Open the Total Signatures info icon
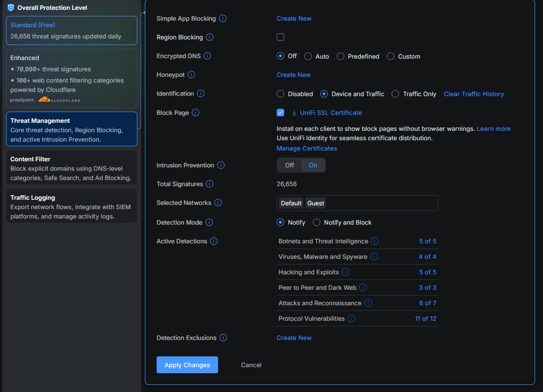Screen dimensions: 543x392 pos(210,184)
